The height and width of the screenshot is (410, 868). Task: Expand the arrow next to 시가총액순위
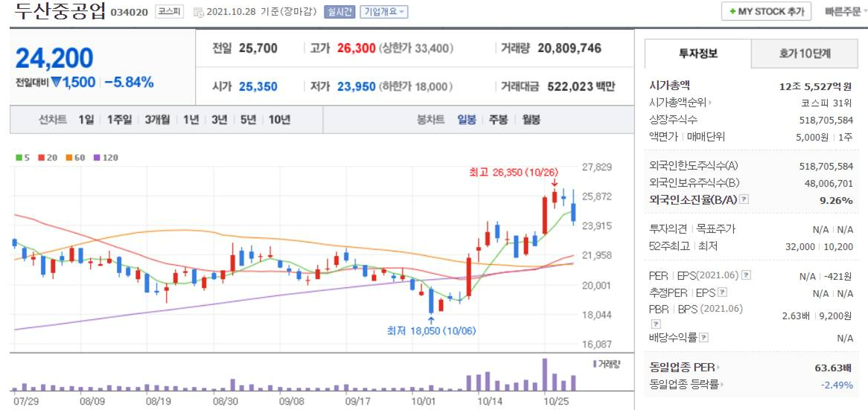coord(710,103)
